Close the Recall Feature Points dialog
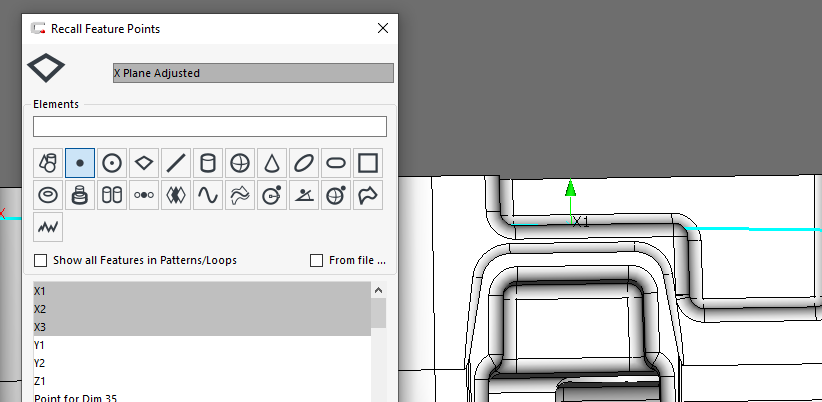 point(383,28)
